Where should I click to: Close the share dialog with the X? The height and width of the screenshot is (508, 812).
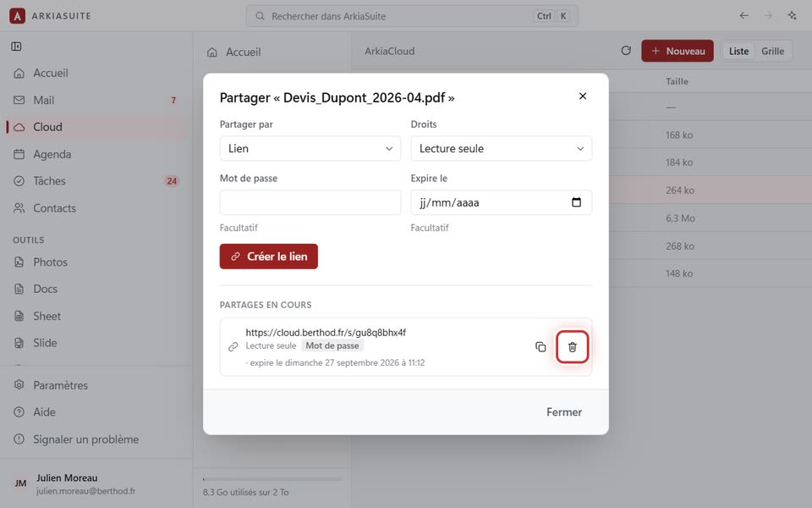click(x=583, y=96)
